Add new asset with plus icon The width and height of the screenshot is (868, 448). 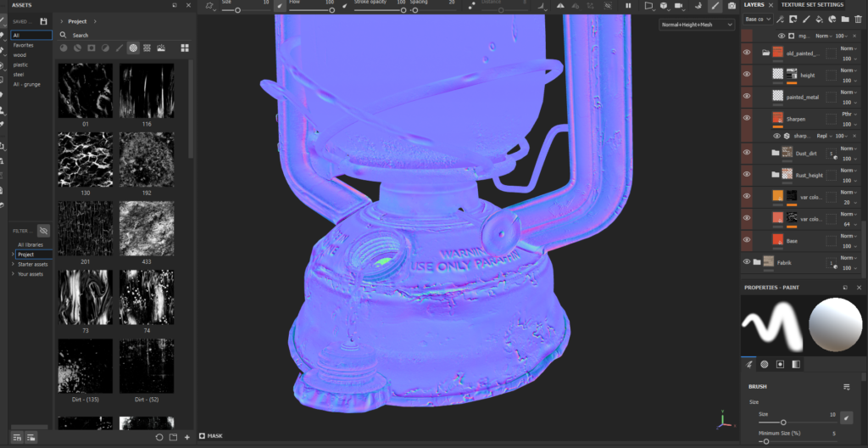(x=187, y=437)
